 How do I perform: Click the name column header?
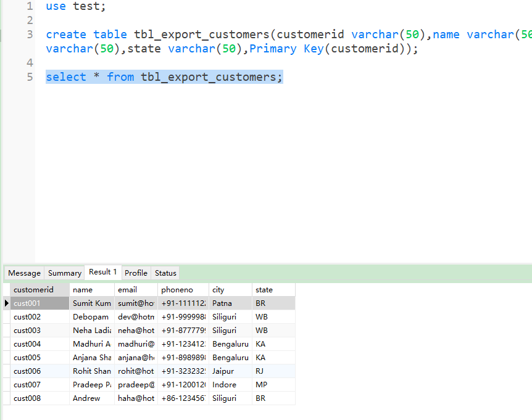(x=91, y=290)
